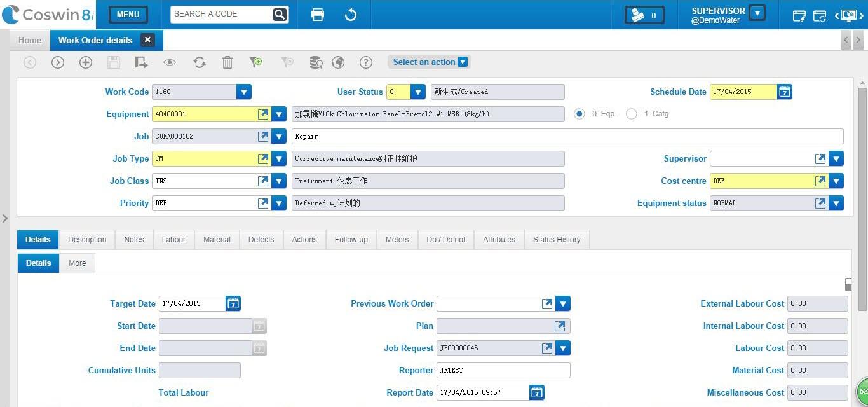Viewport: 868px width, 407px height.
Task: Click the export arrow icon in toolbar
Action: point(141,62)
